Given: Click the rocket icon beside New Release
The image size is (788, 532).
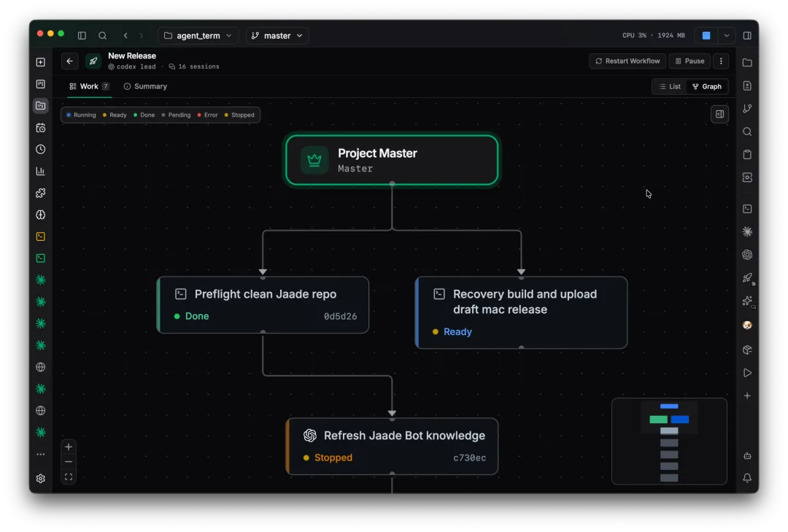Looking at the screenshot, I should pos(93,61).
